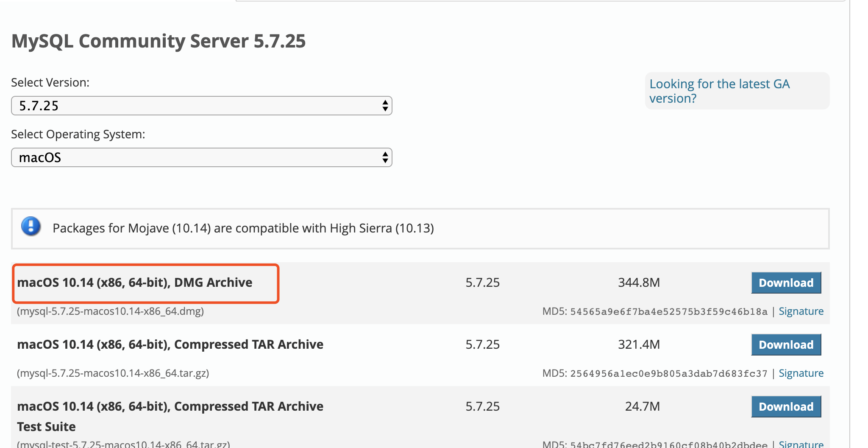The width and height of the screenshot is (868, 448).
Task: Download the 24.7M TAR Archive Test Suite
Action: (786, 407)
